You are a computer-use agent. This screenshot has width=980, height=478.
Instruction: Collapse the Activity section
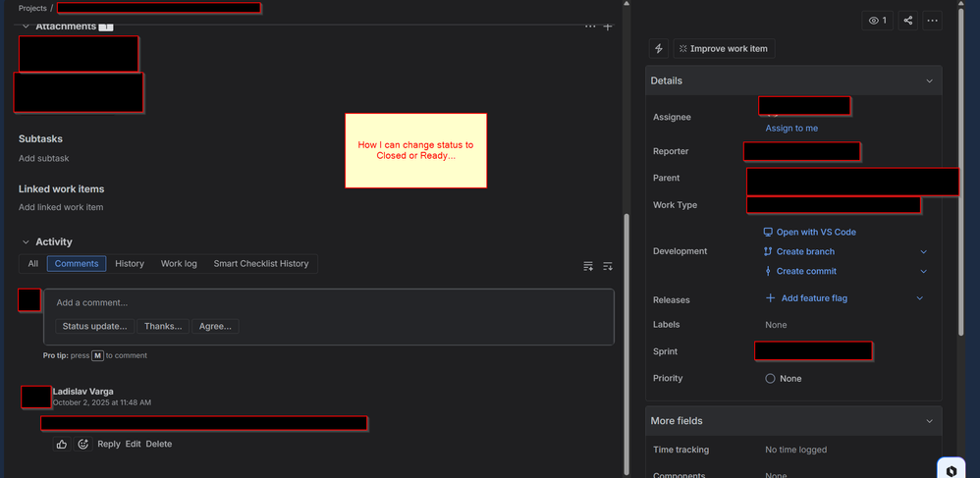[26, 242]
